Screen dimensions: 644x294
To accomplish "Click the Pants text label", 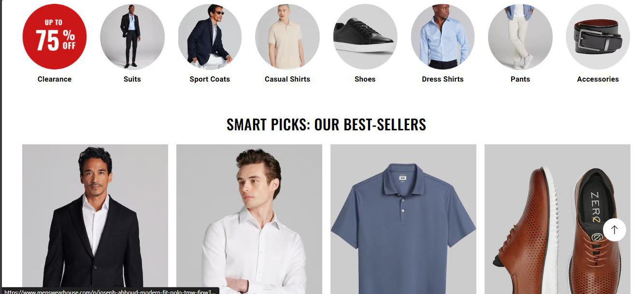I will click(520, 79).
